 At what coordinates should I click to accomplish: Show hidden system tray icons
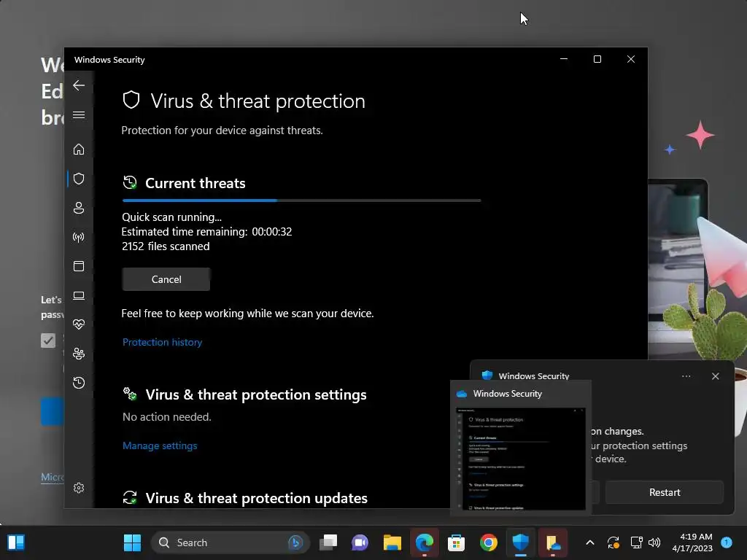(x=589, y=542)
